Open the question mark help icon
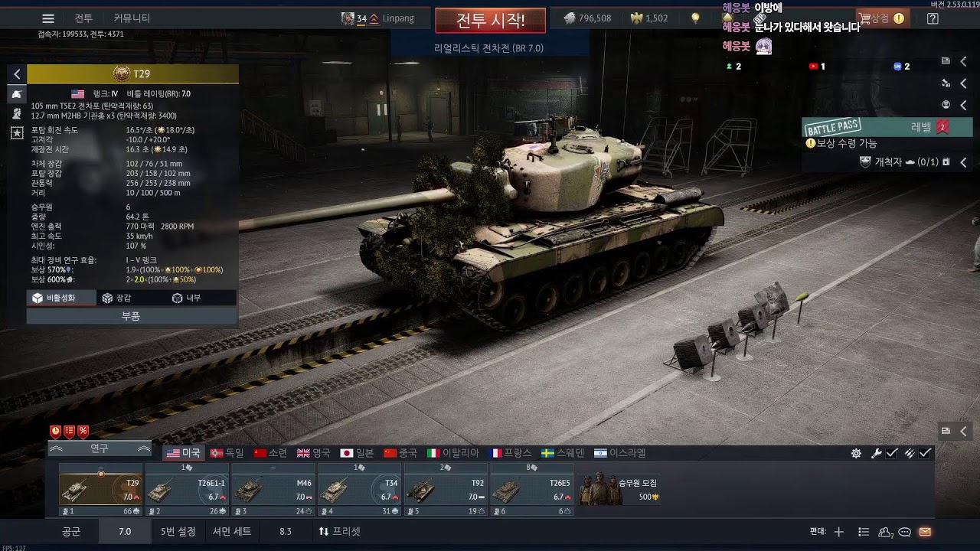This screenshot has height=551, width=980. (x=933, y=18)
